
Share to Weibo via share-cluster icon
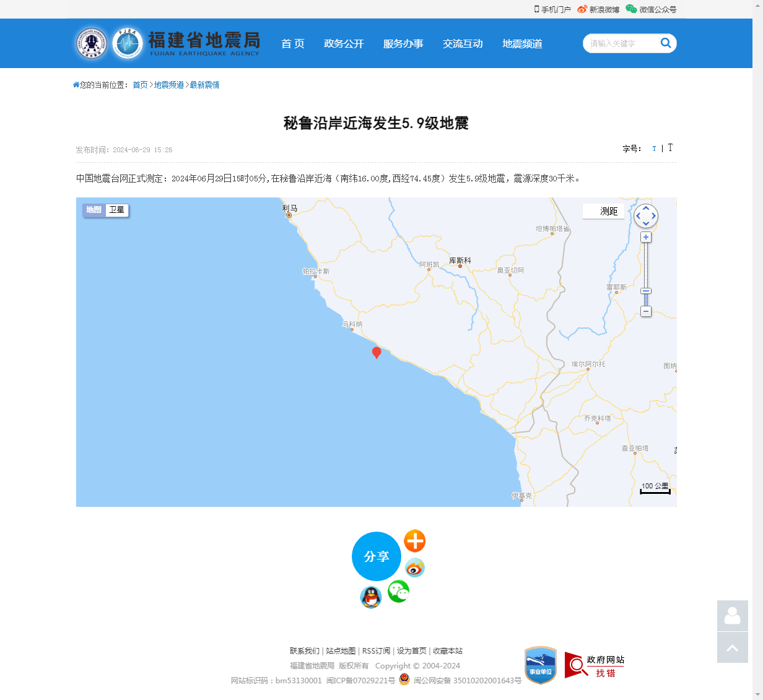tap(415, 568)
